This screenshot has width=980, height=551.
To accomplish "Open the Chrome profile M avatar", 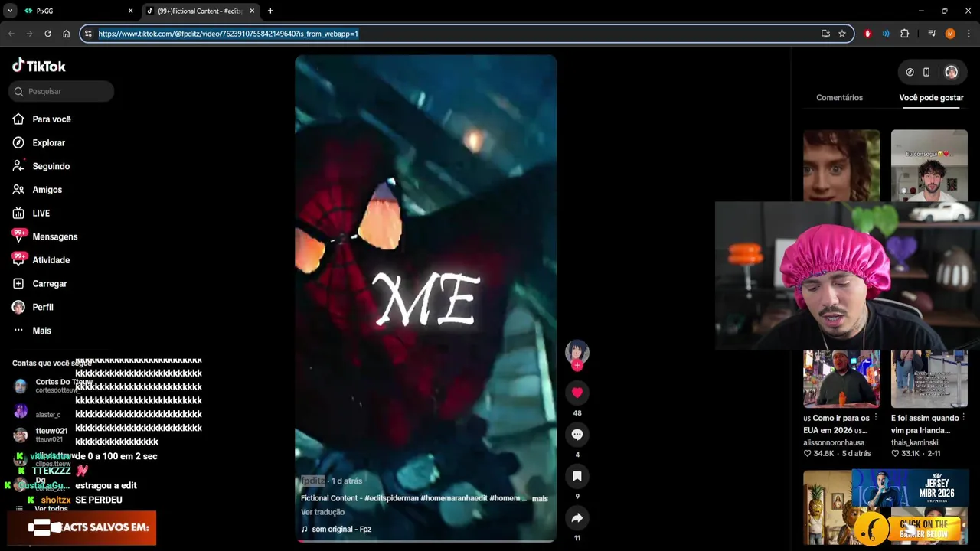I will [950, 34].
